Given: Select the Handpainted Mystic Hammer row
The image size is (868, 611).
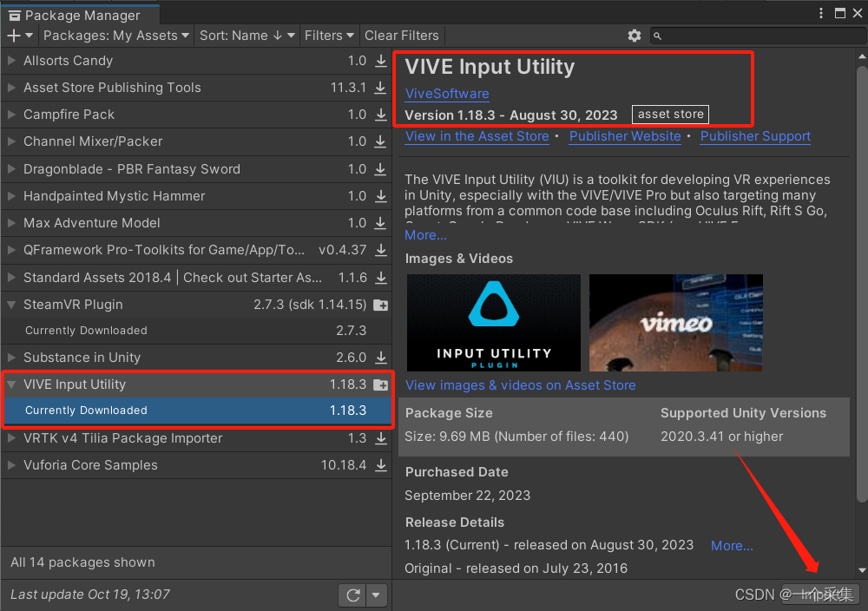Looking at the screenshot, I should coord(196,196).
